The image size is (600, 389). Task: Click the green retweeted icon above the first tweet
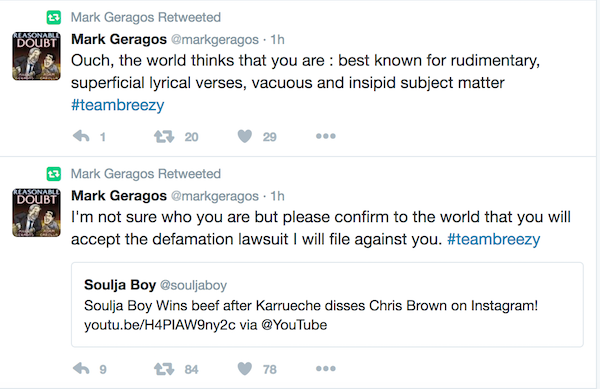(x=54, y=17)
